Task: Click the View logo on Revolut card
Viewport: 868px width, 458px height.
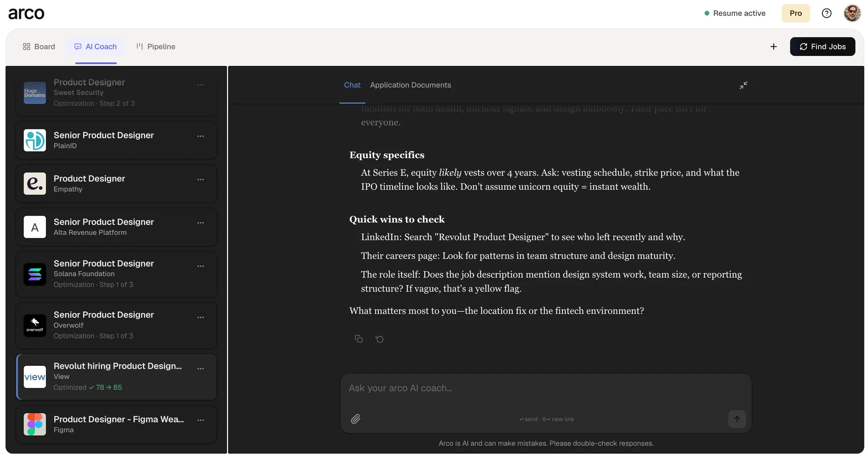Action: pyautogui.click(x=35, y=377)
